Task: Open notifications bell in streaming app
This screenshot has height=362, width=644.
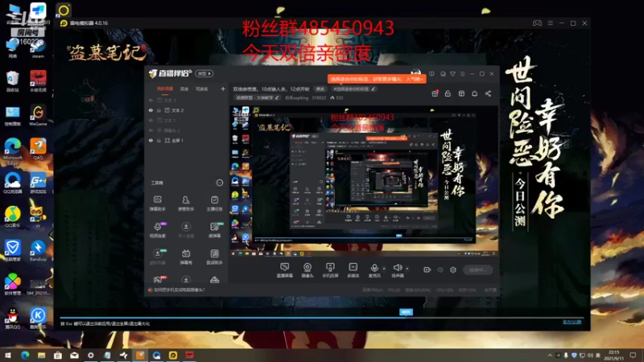Action: click(474, 93)
